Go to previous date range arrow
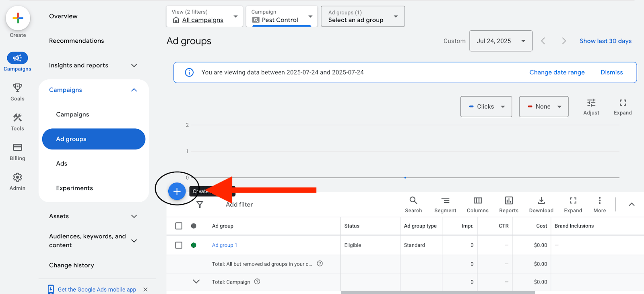This screenshot has height=294, width=644. [x=543, y=41]
